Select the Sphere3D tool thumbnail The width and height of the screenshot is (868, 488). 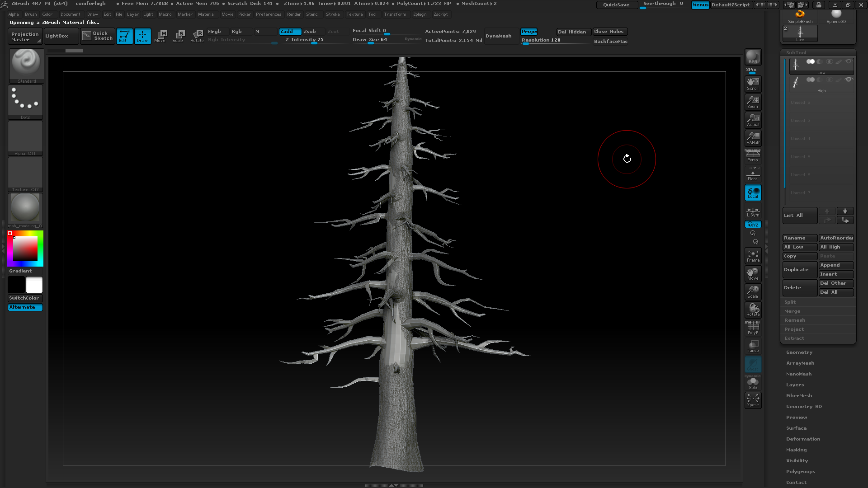(x=836, y=17)
